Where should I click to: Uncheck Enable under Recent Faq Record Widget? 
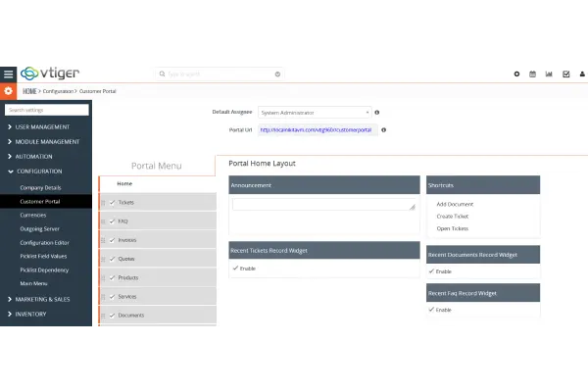pos(431,310)
